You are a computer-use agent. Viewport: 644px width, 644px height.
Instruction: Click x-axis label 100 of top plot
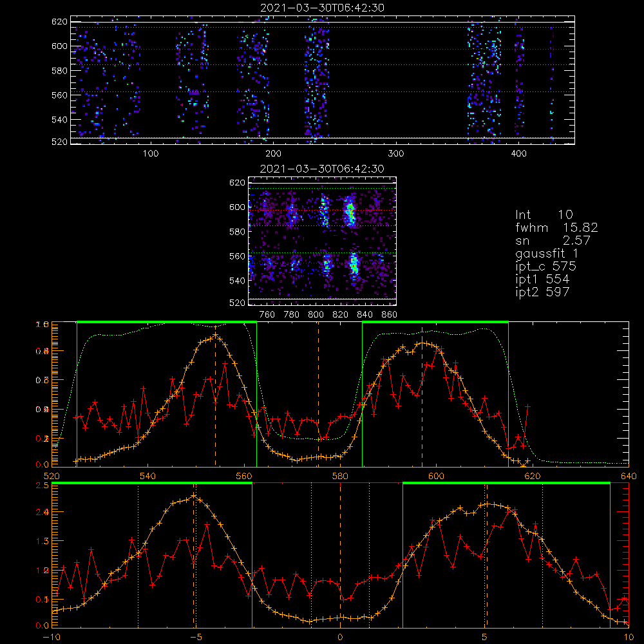(151, 154)
